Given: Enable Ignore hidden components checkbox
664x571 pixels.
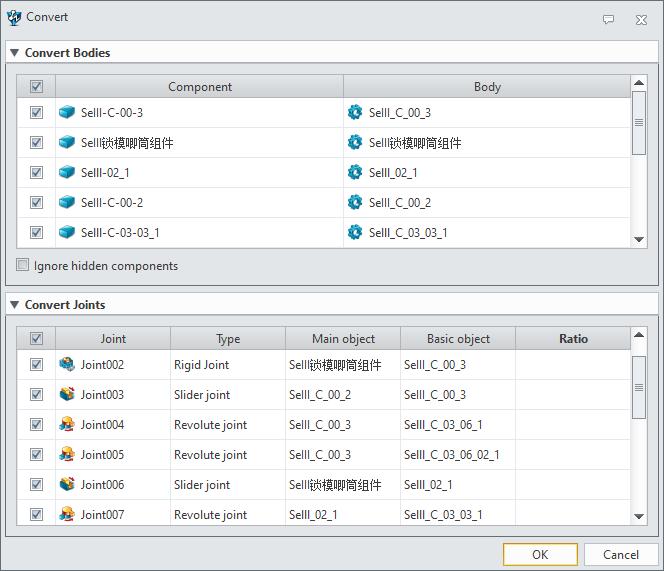Looking at the screenshot, I should click(x=23, y=266).
